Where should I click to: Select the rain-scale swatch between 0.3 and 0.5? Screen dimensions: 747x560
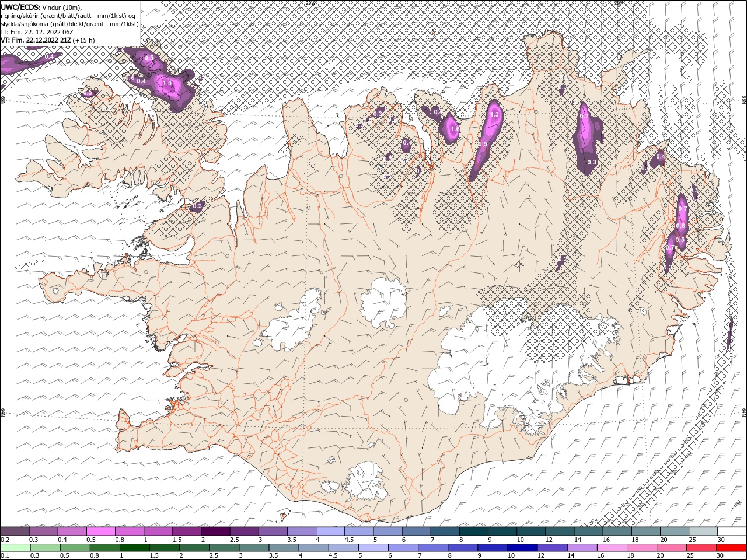[x=45, y=548]
